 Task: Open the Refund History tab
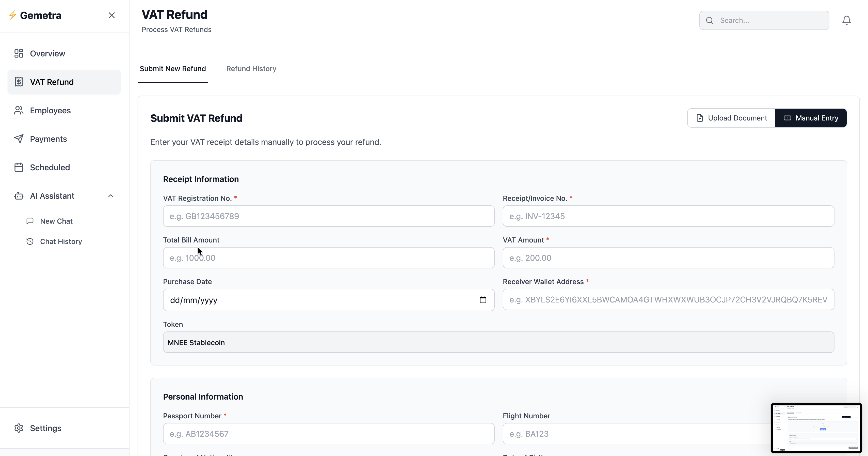[x=251, y=68]
